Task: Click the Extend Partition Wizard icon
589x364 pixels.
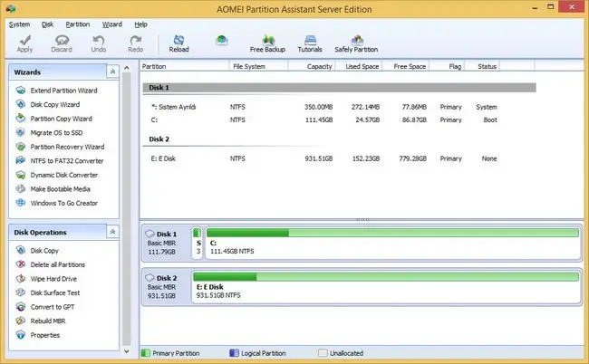Action: (x=21, y=91)
